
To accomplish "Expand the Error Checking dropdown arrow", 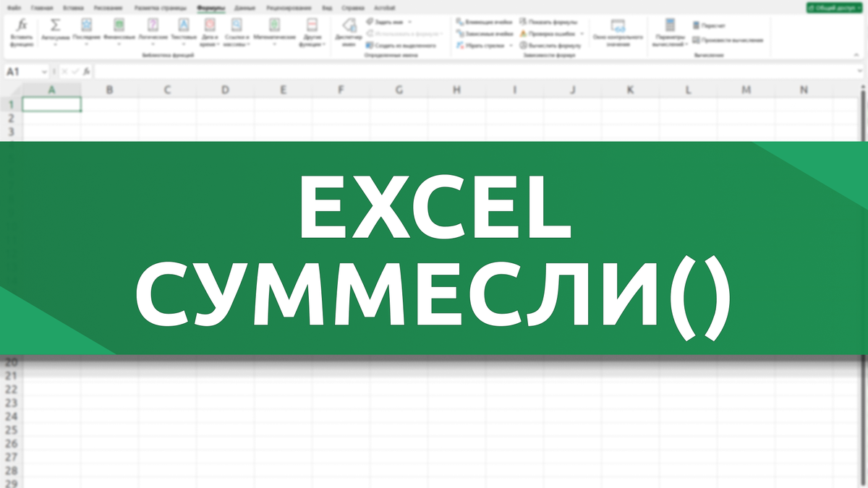I will click(x=582, y=33).
